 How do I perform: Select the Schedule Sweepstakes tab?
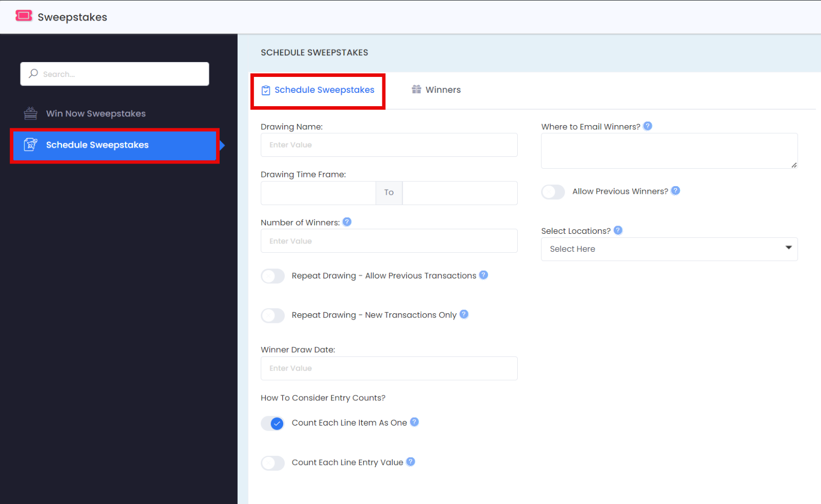pyautogui.click(x=318, y=90)
